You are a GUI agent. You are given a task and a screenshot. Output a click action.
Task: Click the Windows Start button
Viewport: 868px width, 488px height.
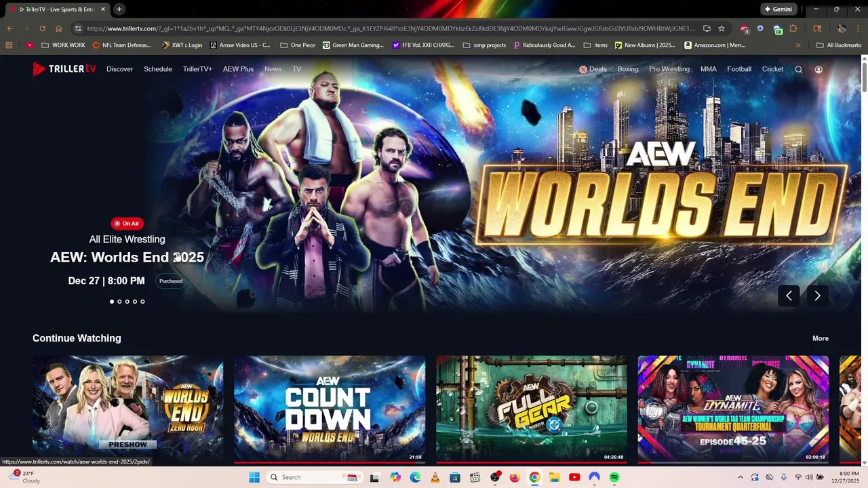[254, 477]
